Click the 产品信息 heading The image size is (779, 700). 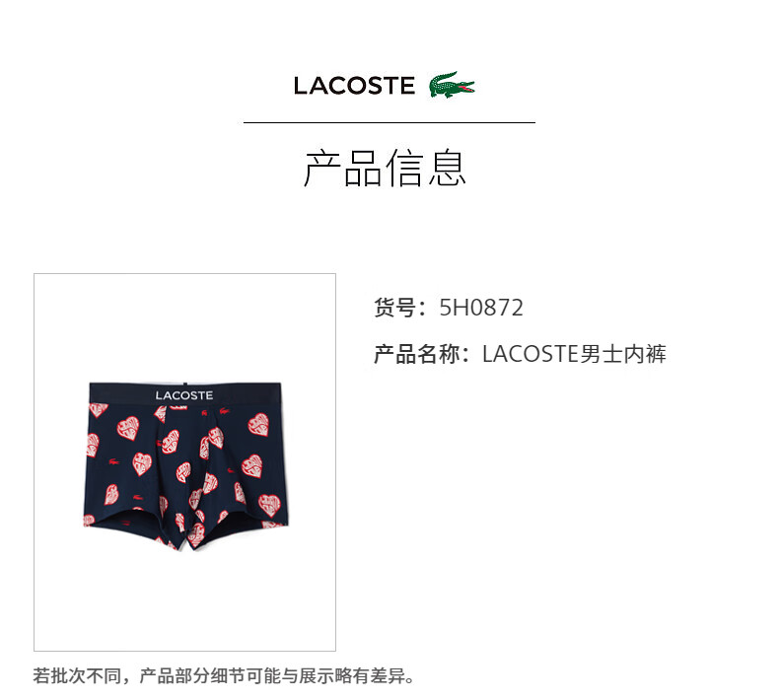click(385, 168)
